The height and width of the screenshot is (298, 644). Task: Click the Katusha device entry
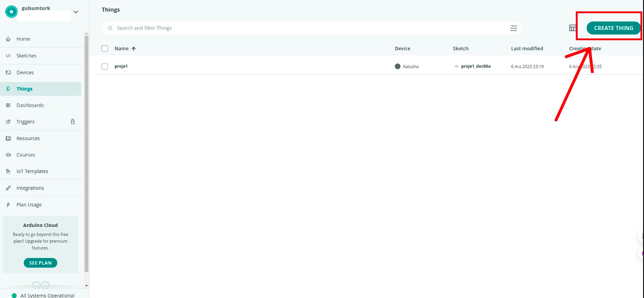pyautogui.click(x=410, y=67)
